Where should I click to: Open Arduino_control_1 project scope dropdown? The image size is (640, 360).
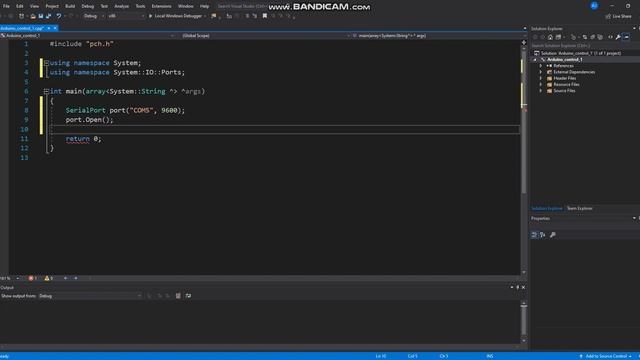coord(88,36)
